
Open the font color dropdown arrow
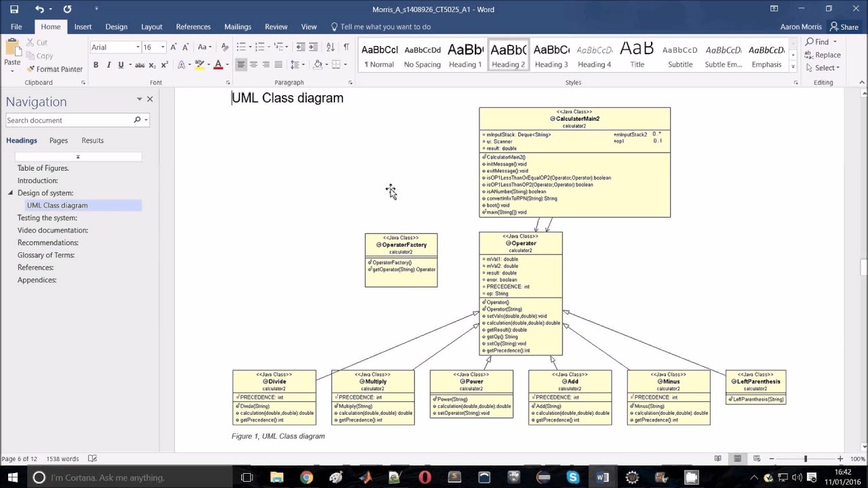pyautogui.click(x=227, y=65)
